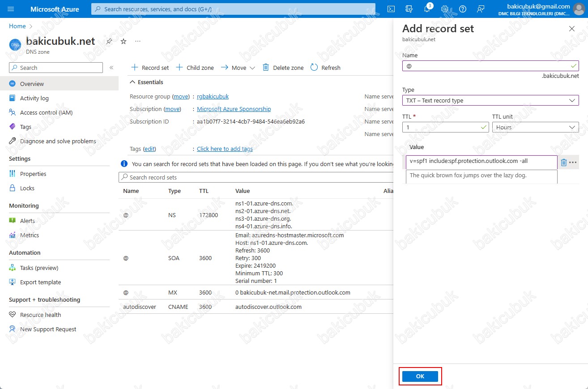Click the subscription ID value text
The width and height of the screenshot is (588, 389).
coord(251,121)
